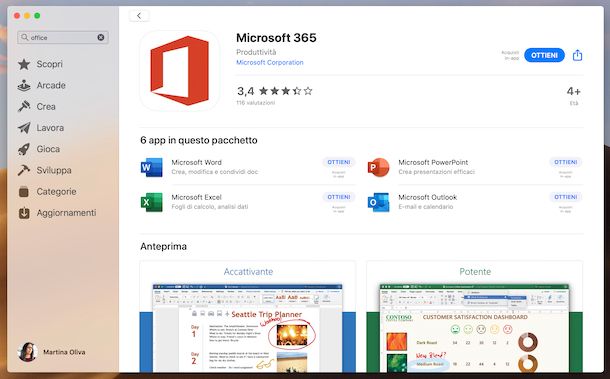Go to Scopri in sidebar
This screenshot has width=610, height=379.
pos(49,64)
